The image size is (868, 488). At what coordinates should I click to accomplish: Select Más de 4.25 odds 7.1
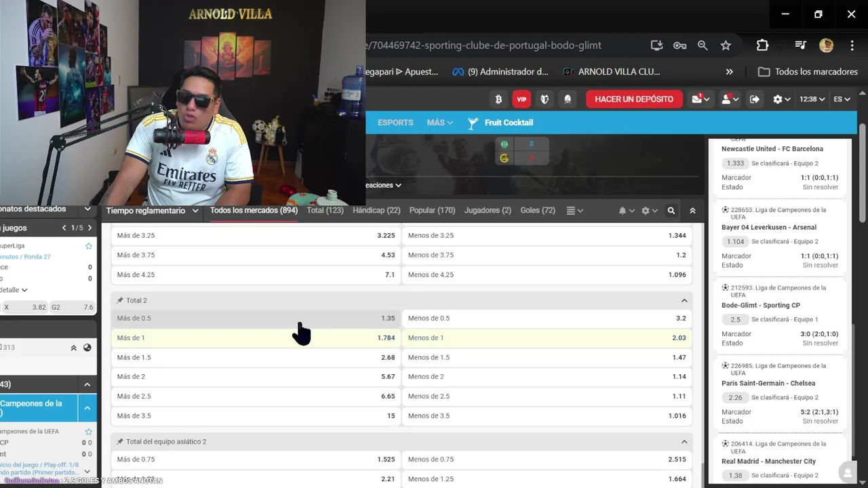click(256, 274)
